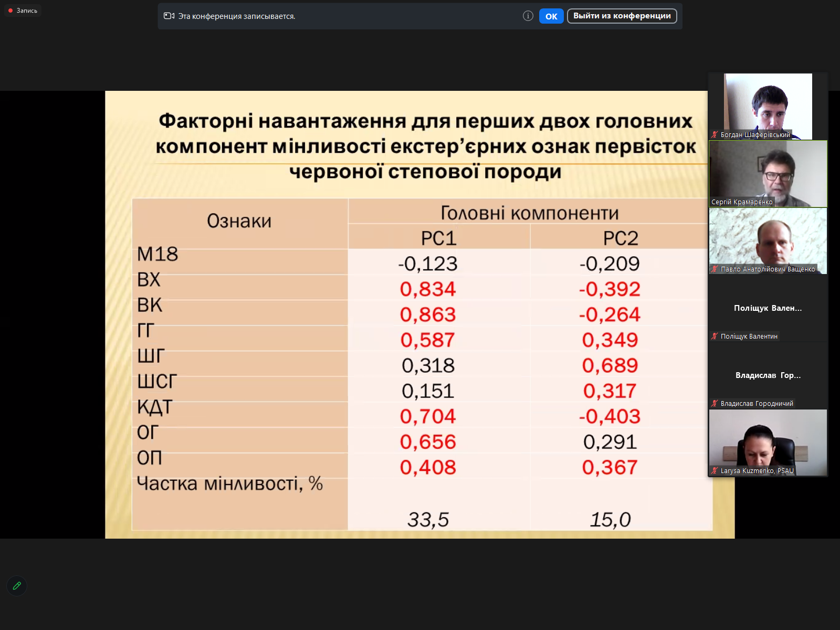Click the Частка мінливості, % label
840x630 pixels.
coord(229,483)
